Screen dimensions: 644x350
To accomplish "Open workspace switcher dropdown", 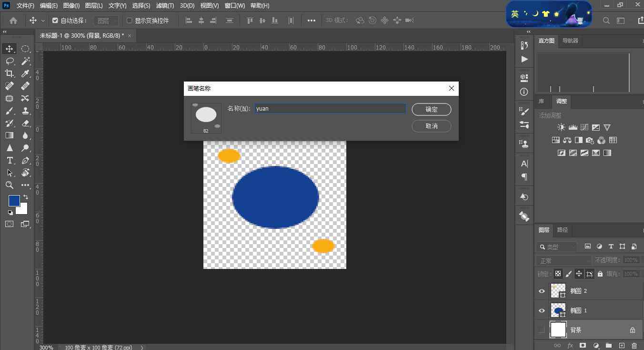I will (621, 21).
